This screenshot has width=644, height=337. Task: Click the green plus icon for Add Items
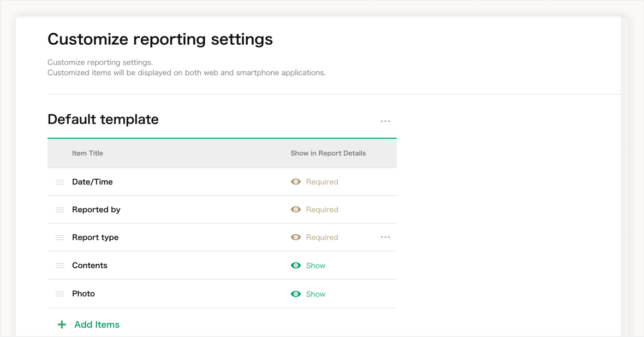pyautogui.click(x=62, y=324)
